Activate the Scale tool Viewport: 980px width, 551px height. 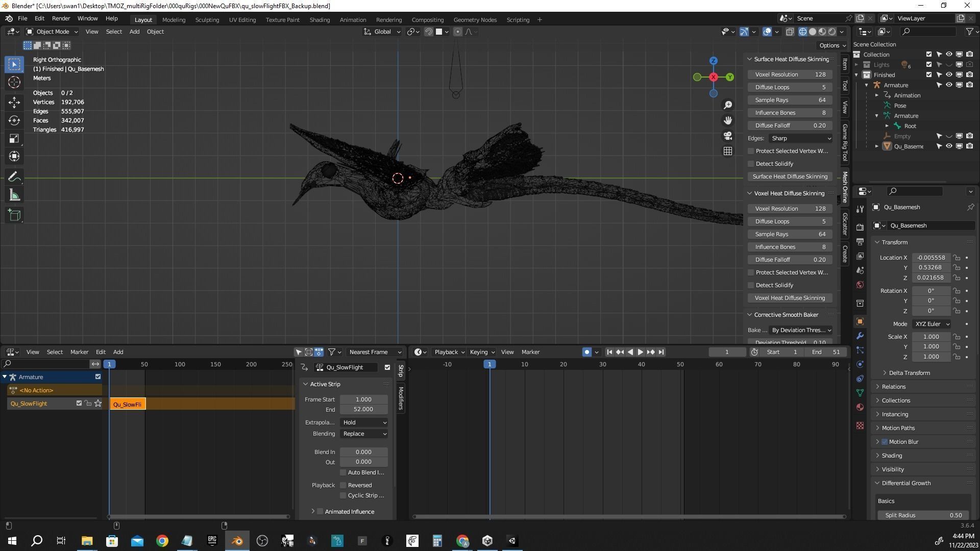14,138
